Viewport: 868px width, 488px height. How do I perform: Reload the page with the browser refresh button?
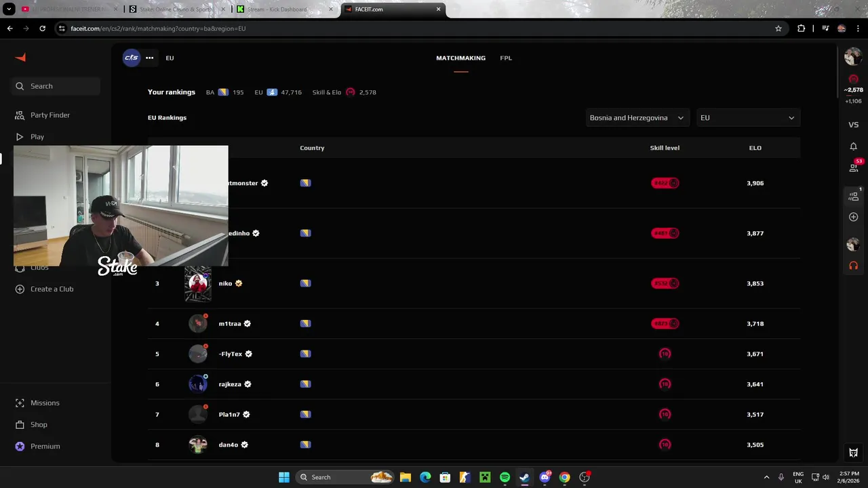click(x=42, y=28)
